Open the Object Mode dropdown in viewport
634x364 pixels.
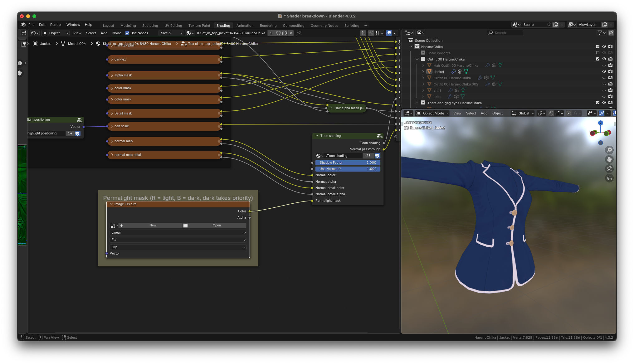(x=433, y=113)
